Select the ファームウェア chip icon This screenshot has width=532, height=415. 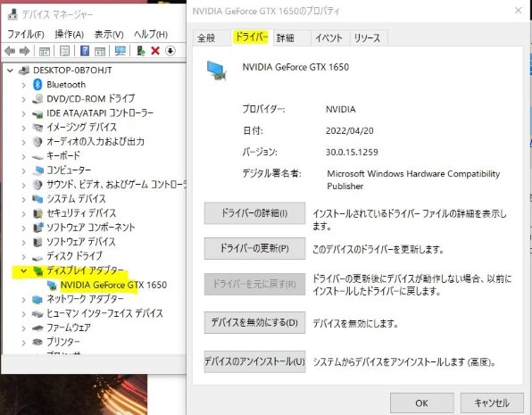tap(37, 328)
